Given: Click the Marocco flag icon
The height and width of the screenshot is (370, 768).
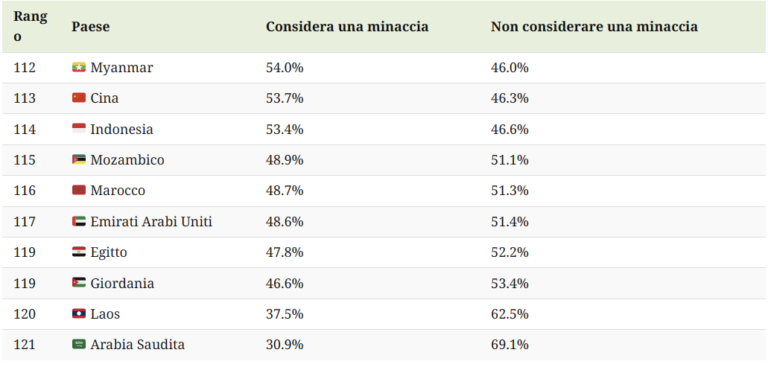Looking at the screenshot, I should 79,190.
